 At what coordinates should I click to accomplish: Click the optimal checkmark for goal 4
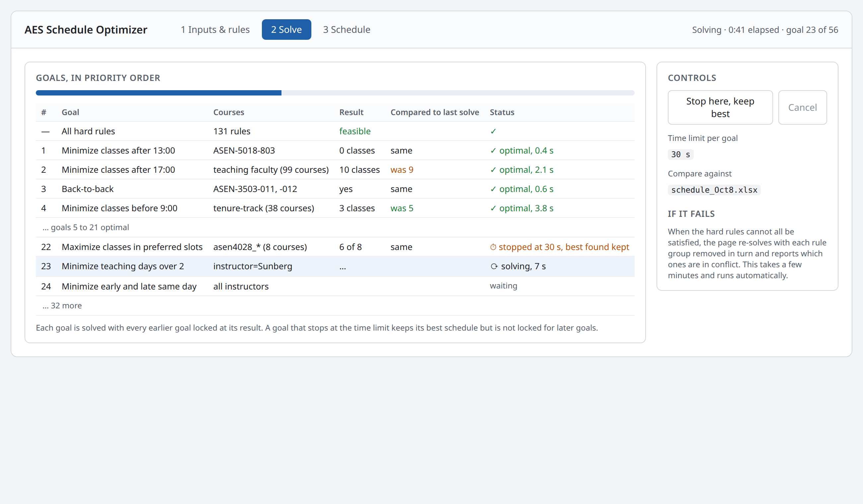click(x=493, y=208)
